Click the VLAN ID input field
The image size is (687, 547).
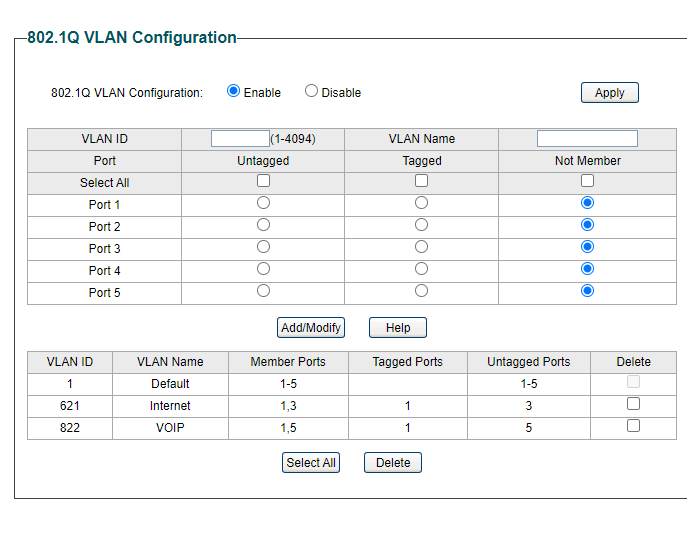coord(240,139)
